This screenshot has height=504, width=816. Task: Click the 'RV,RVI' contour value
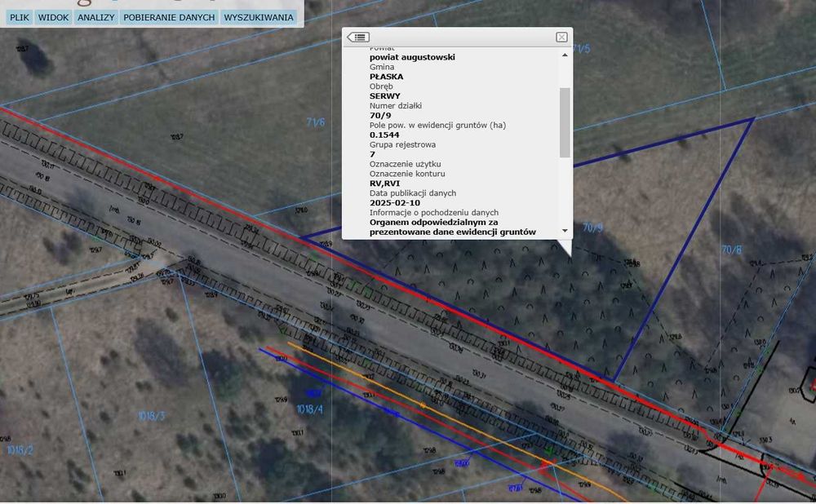pos(384,183)
